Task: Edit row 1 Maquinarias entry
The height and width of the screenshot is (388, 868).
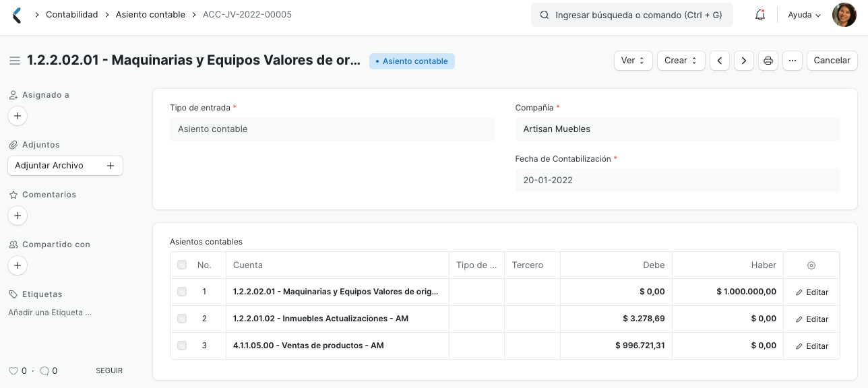Action: tap(811, 292)
